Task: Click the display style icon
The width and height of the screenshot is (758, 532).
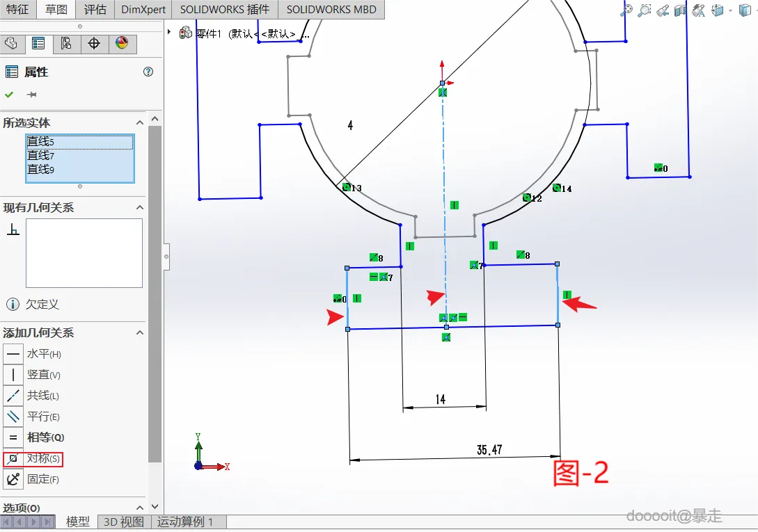Action: [x=745, y=10]
